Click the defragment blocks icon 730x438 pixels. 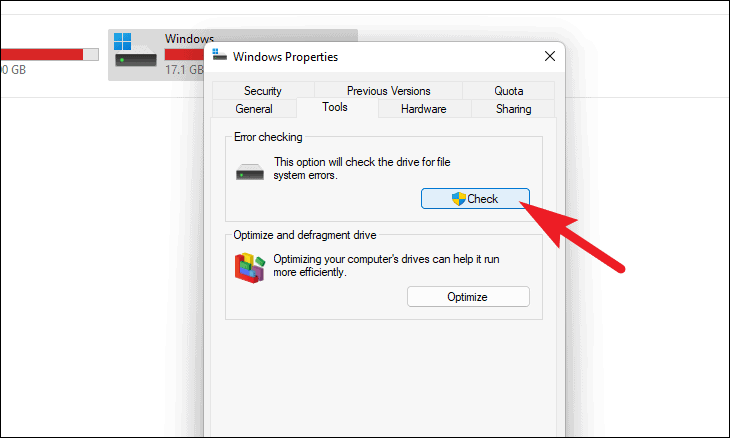point(250,268)
